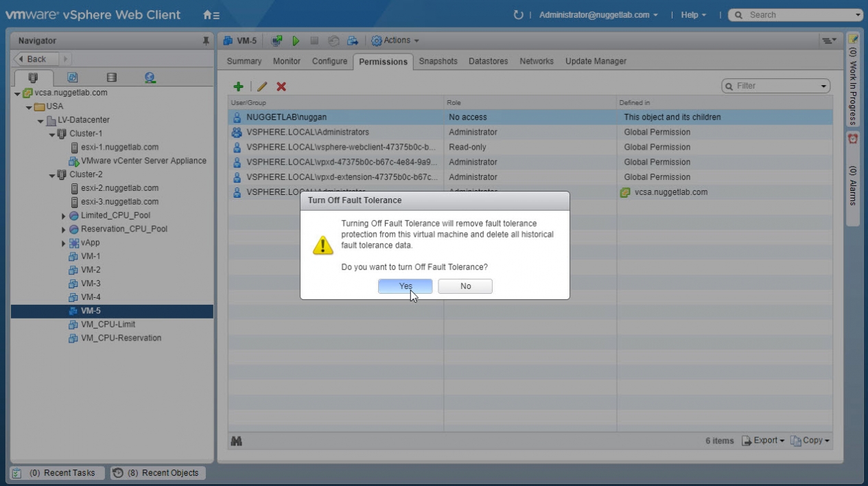Click the pencil edit permission icon

point(261,86)
